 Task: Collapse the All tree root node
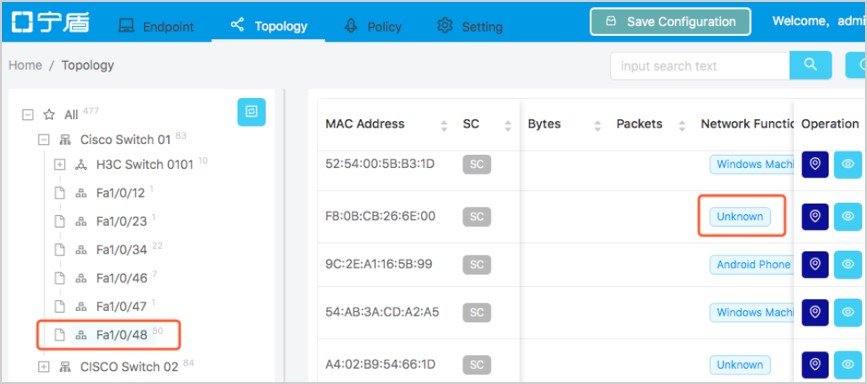point(27,115)
